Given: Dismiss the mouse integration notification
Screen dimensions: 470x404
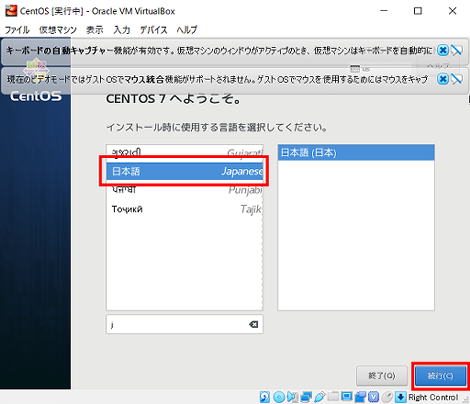Looking at the screenshot, I should pyautogui.click(x=443, y=79).
